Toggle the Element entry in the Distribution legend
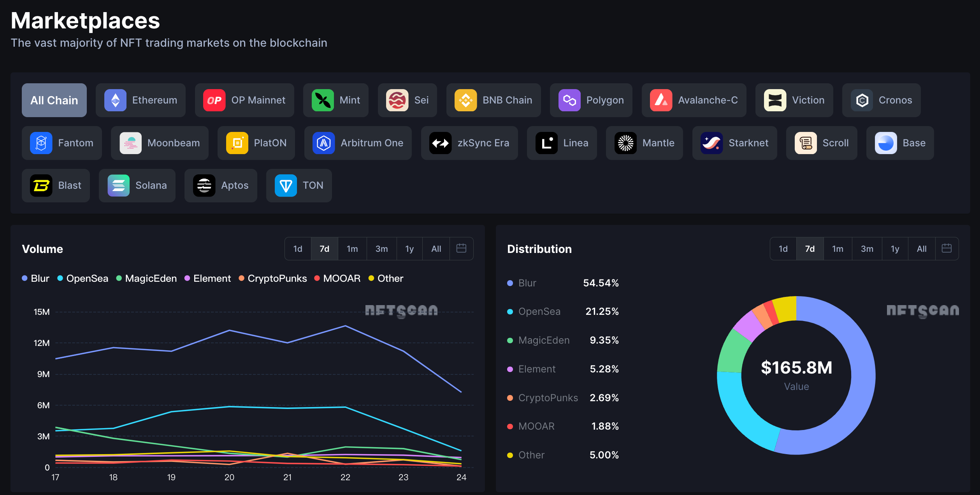Viewport: 980px width, 495px height. [536, 369]
